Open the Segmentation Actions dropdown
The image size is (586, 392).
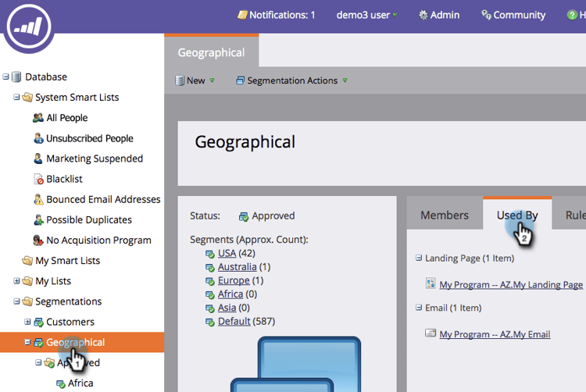[291, 80]
